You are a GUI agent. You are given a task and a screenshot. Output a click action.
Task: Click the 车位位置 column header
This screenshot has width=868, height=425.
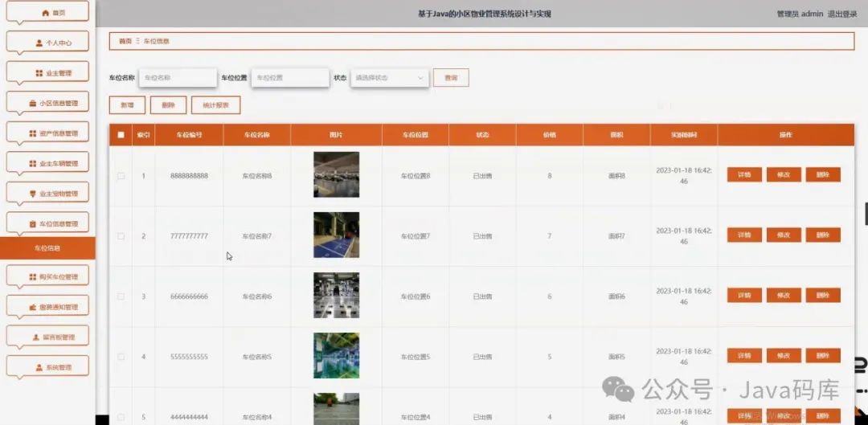click(416, 135)
